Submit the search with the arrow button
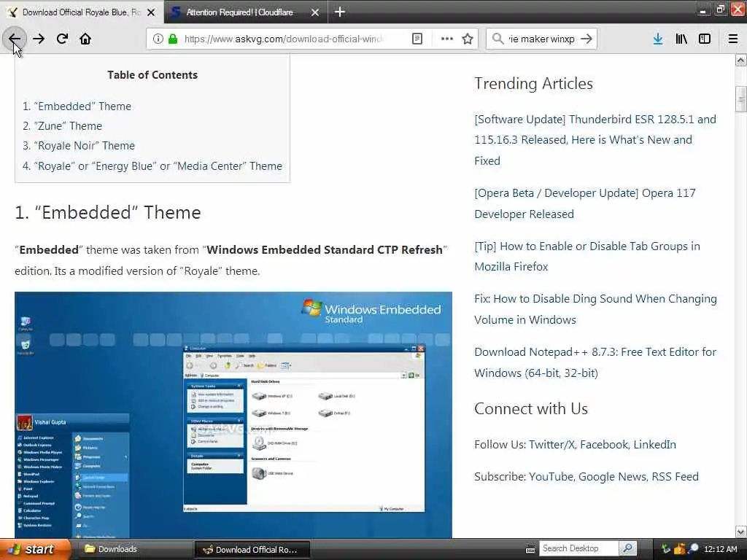 (587, 39)
